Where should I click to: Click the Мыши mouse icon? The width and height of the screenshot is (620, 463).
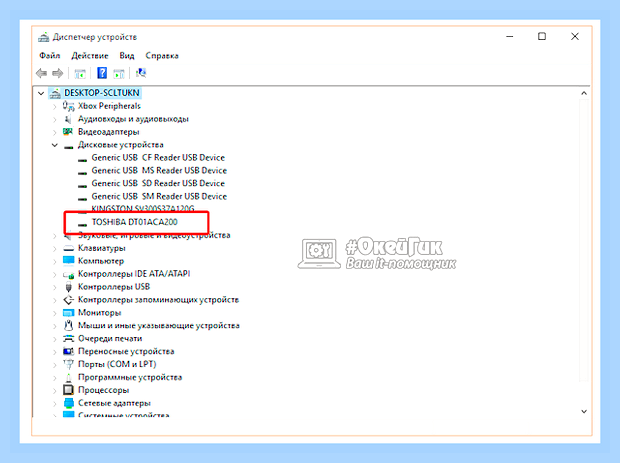(68, 325)
